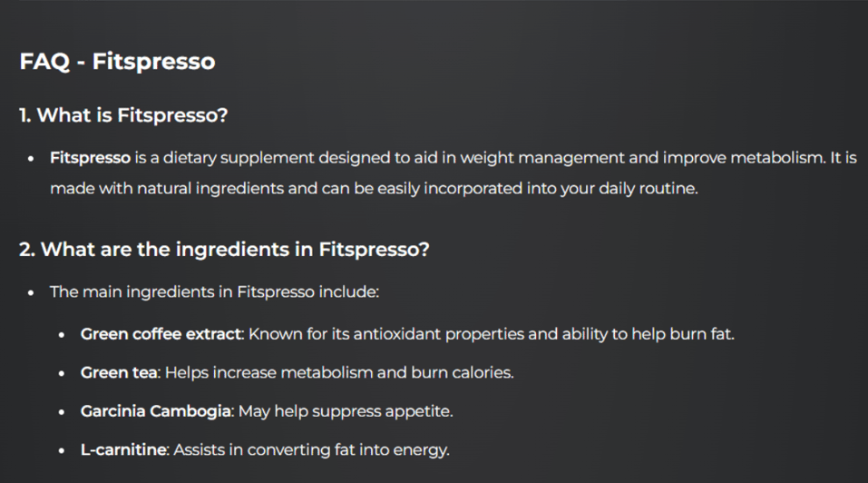Click 'made with natural ingredients' sentence line
This screenshot has width=868, height=483.
(375, 188)
